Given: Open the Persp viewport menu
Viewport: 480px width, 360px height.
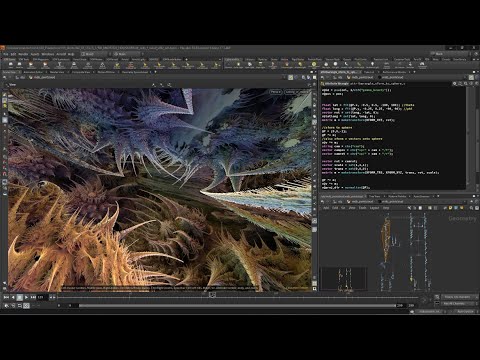Looking at the screenshot, I should tap(275, 92).
